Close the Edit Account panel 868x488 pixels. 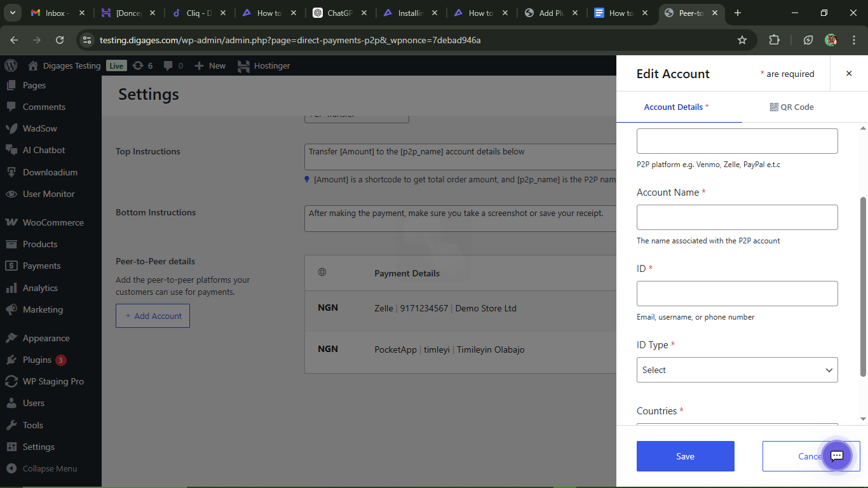click(849, 74)
